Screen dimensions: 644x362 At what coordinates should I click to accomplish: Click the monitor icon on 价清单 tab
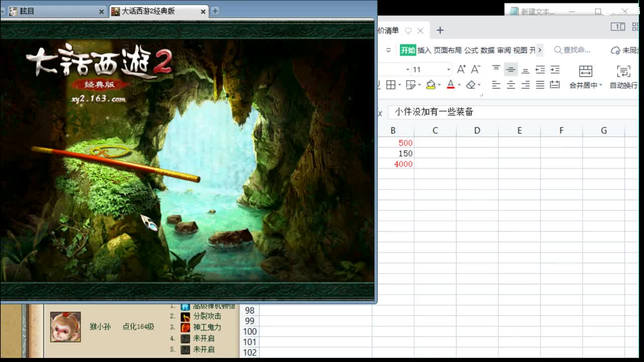[x=408, y=31]
